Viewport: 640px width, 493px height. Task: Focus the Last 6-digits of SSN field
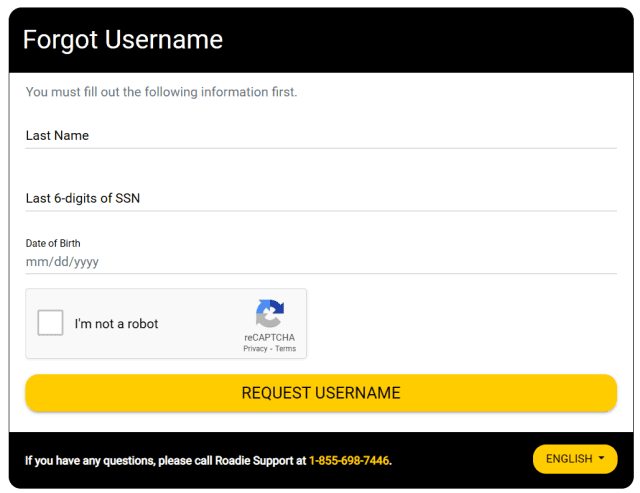321,198
